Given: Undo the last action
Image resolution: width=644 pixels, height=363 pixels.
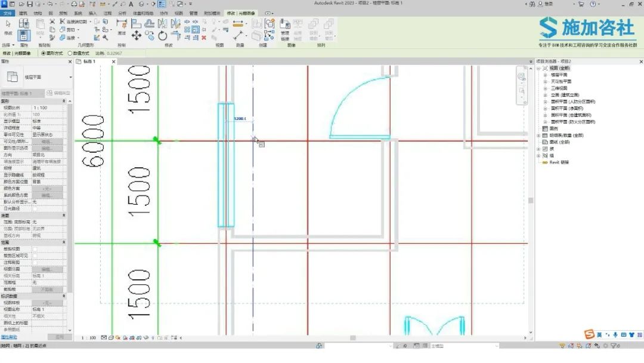Looking at the screenshot, I should pyautogui.click(x=49, y=4).
